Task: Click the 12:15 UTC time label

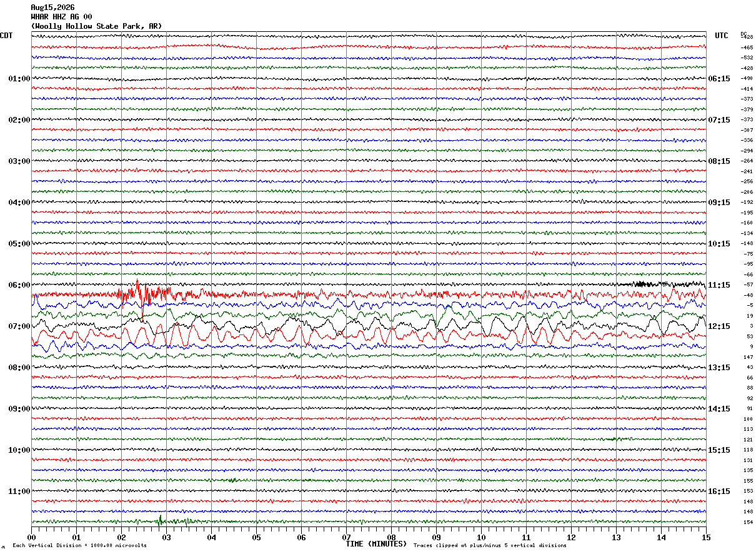Action: (x=719, y=326)
